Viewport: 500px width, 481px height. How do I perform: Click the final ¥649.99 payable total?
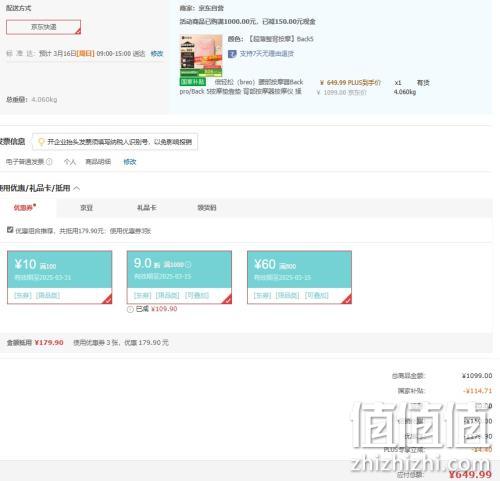coord(470,474)
